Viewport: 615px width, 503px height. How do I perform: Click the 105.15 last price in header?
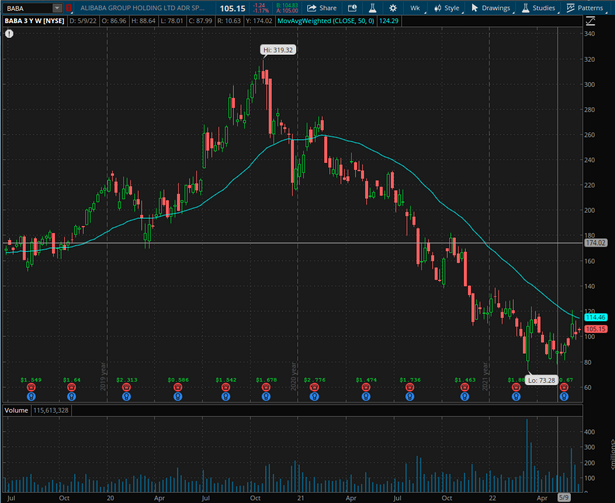(x=232, y=8)
